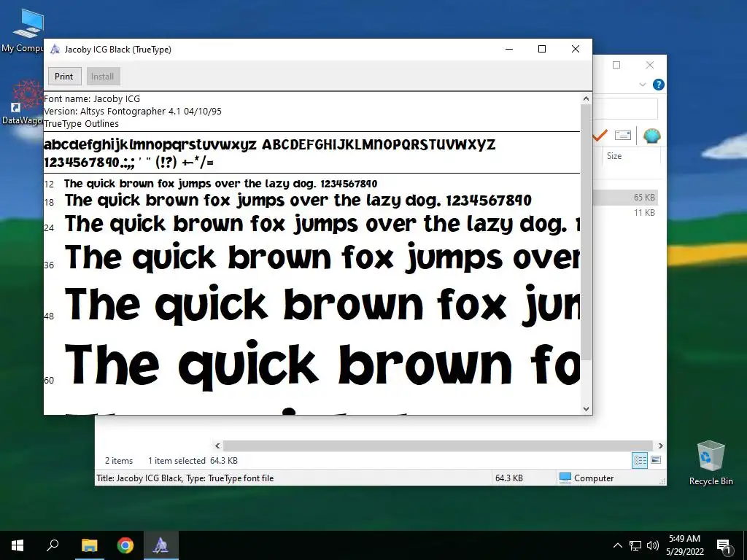
Task: Click the Computer icon in Explorer status bar
Action: click(565, 478)
